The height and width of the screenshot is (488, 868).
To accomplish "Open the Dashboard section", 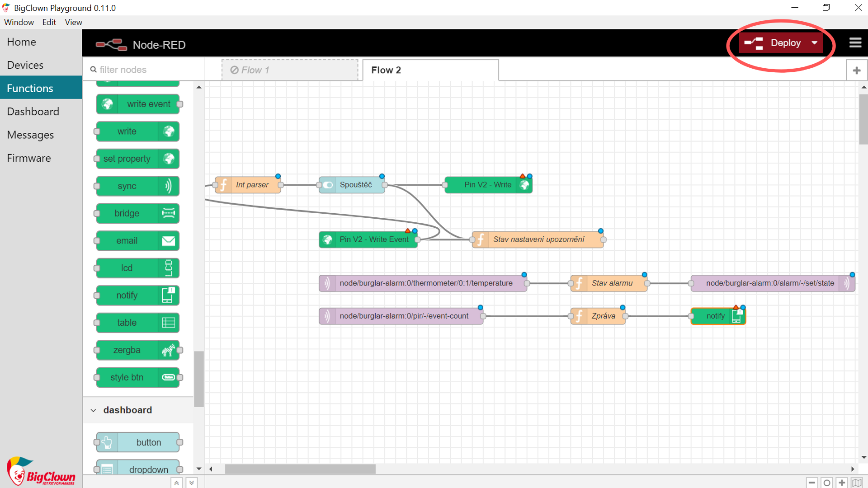I will point(41,112).
